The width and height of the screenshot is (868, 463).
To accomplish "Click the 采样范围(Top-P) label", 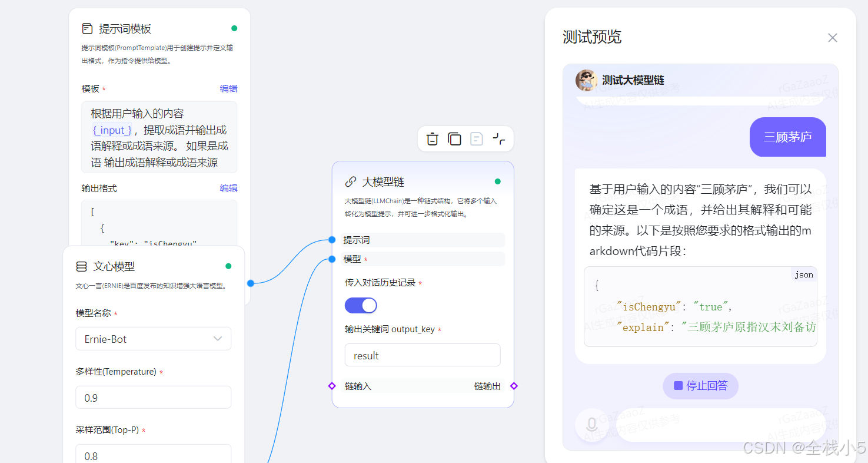I will pyautogui.click(x=107, y=430).
